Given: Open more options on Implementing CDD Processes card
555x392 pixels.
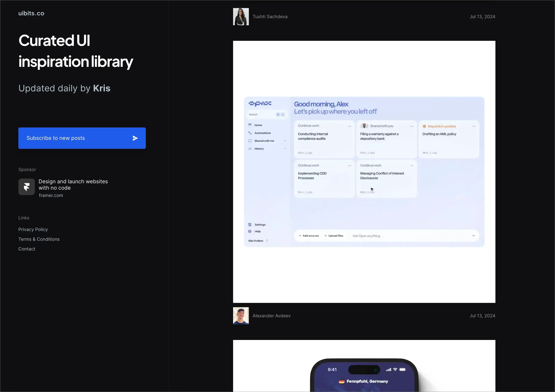Looking at the screenshot, I should 349,166.
